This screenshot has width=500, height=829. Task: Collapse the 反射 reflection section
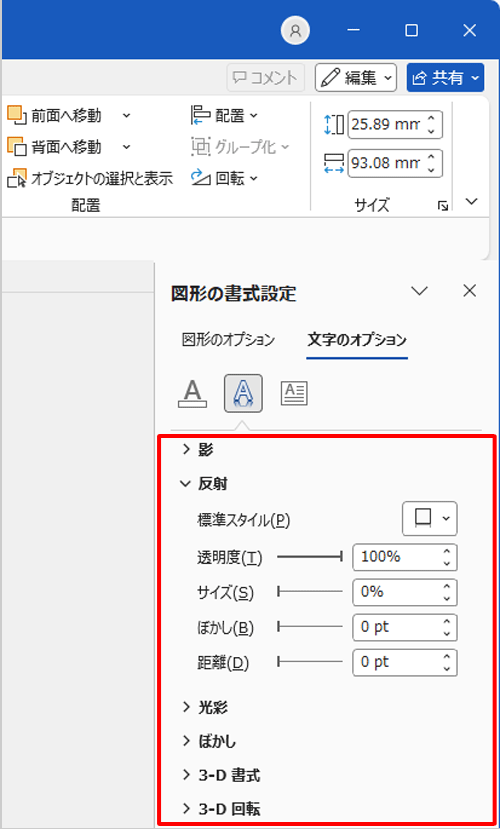(204, 484)
